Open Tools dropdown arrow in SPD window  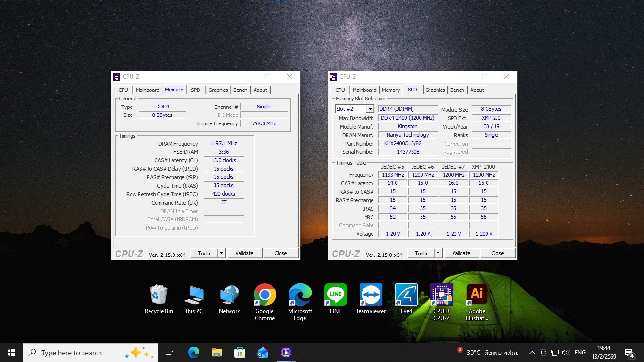pos(438,253)
